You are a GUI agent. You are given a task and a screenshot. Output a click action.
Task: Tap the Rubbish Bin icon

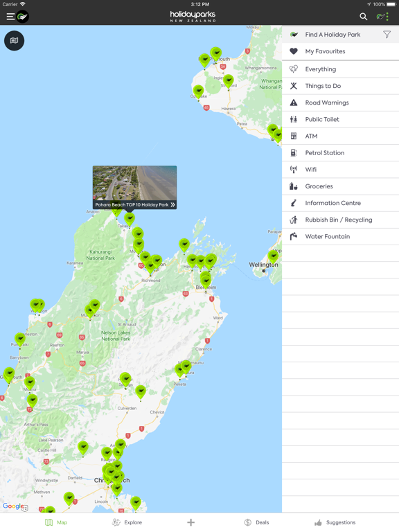pyautogui.click(x=294, y=220)
